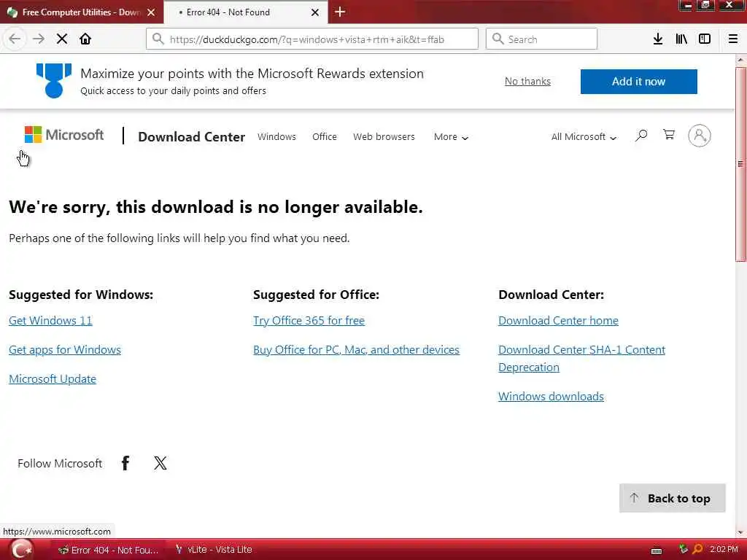Click the tray magnifier icon
Screen dimensions: 747x560
coord(697,550)
